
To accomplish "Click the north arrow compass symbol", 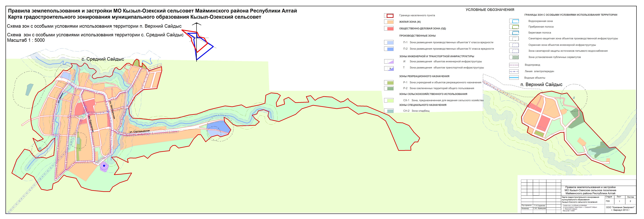I will pyautogui.click(x=197, y=42).
